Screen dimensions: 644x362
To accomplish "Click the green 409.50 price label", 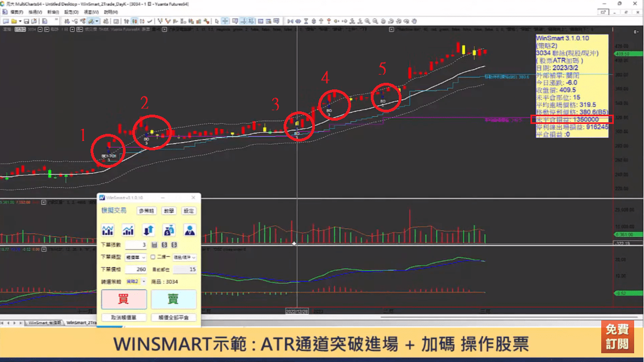I will (x=629, y=54).
